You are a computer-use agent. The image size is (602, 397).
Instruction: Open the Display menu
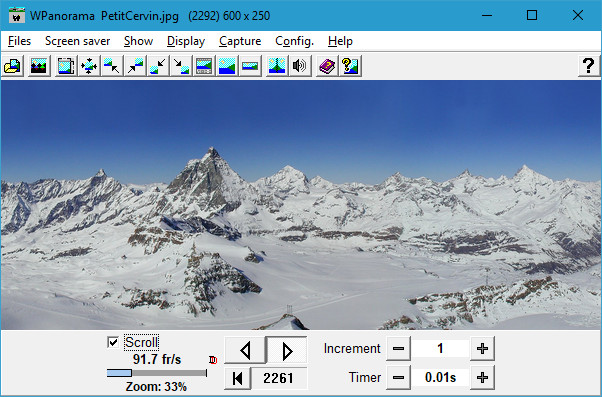[x=186, y=41]
